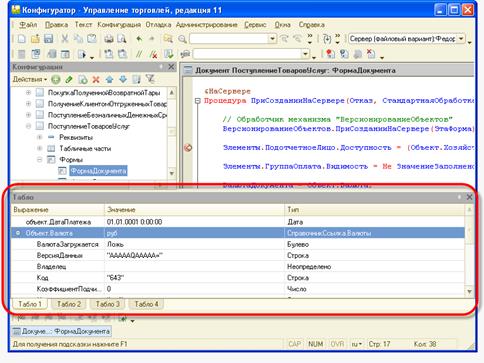Click the green pencil edit icon in Конфигурация panel

(x=69, y=80)
